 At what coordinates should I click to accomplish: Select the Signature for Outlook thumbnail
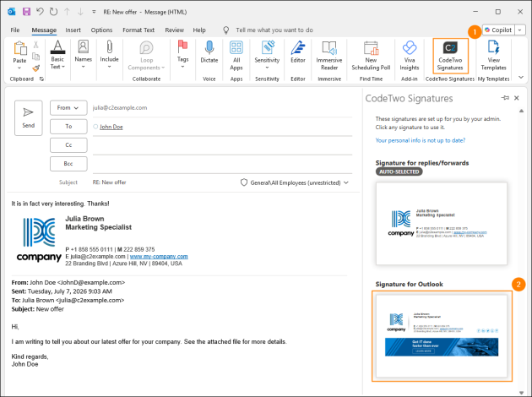pos(442,335)
